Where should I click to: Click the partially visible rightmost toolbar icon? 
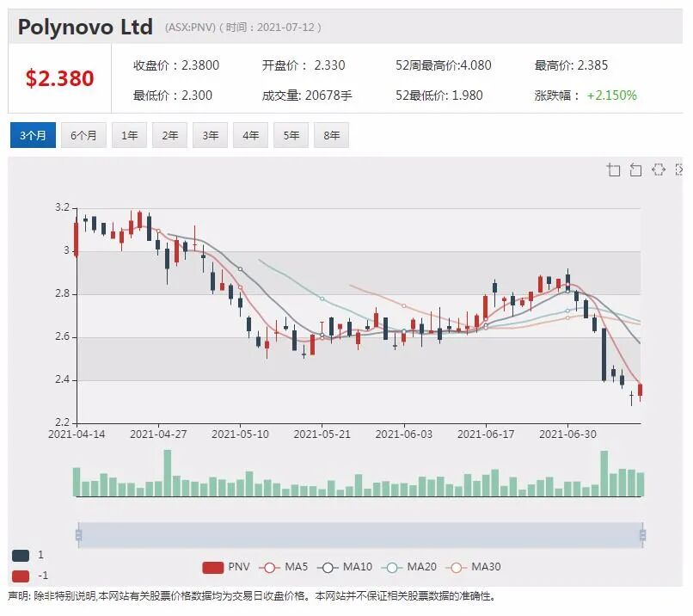click(679, 169)
